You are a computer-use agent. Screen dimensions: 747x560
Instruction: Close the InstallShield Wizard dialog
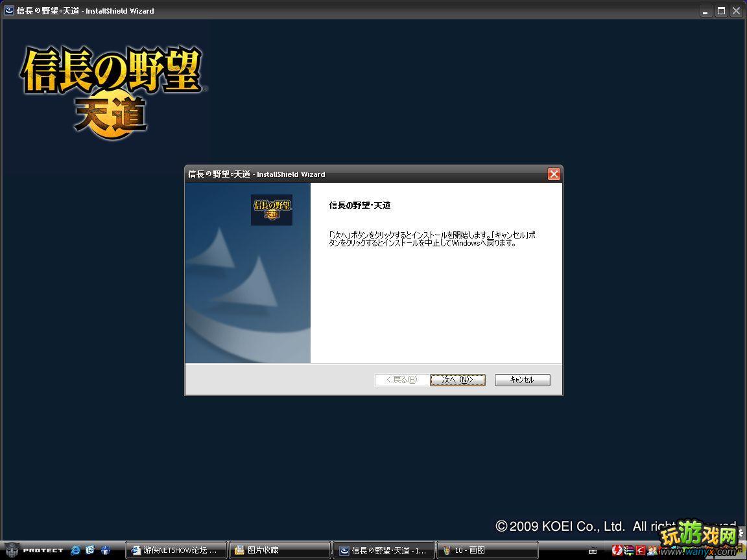click(x=554, y=174)
